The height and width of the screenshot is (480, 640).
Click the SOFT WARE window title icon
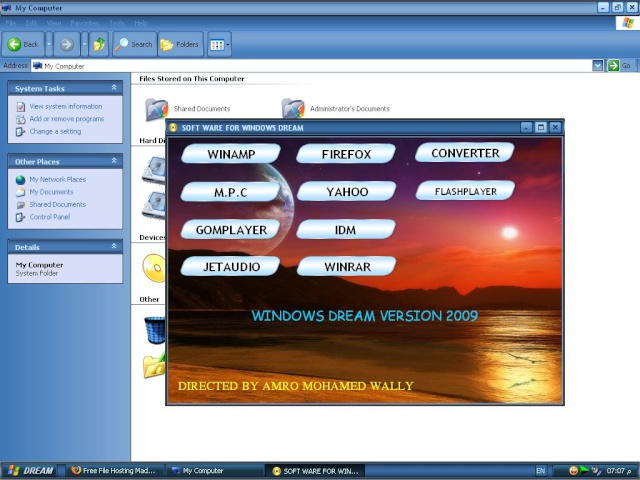(173, 128)
